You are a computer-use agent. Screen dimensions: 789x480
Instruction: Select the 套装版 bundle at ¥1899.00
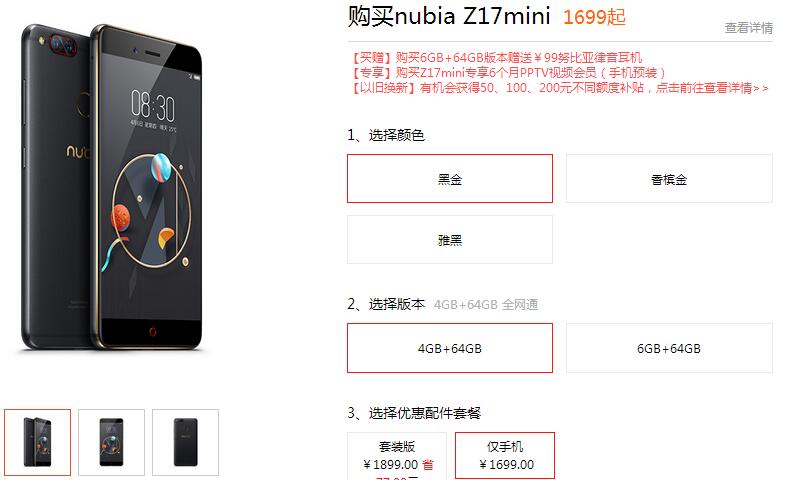[397, 456]
